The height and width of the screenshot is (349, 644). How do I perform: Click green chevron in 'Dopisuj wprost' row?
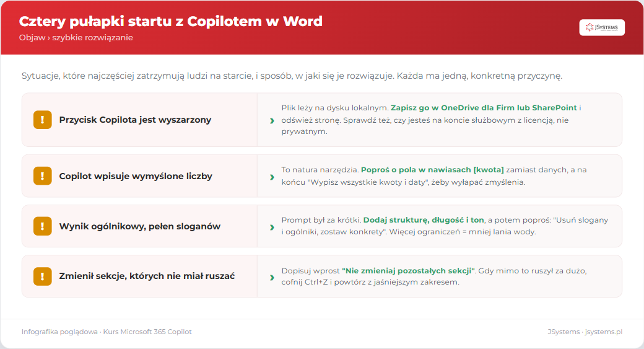(272, 277)
